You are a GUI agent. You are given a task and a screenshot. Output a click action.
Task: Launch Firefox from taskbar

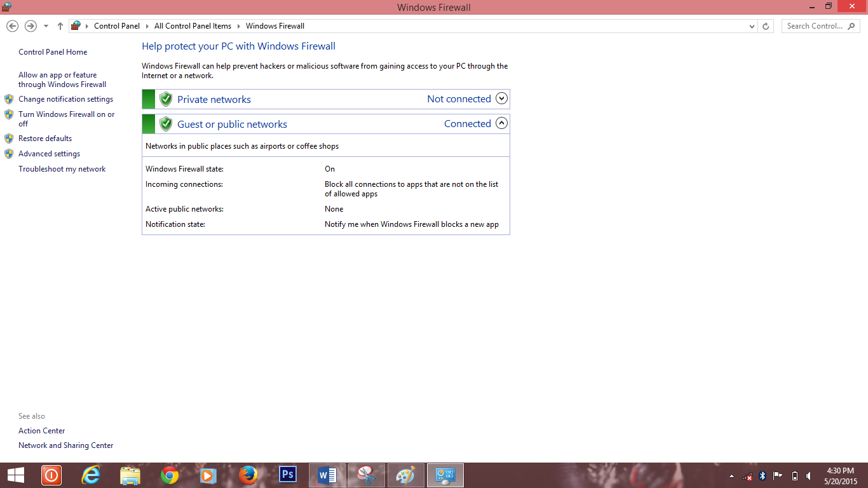pyautogui.click(x=248, y=475)
